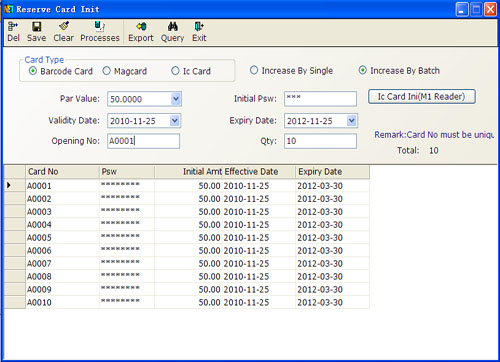Click card number A0009 cell
The height and width of the screenshot is (362, 500).
coord(62,290)
